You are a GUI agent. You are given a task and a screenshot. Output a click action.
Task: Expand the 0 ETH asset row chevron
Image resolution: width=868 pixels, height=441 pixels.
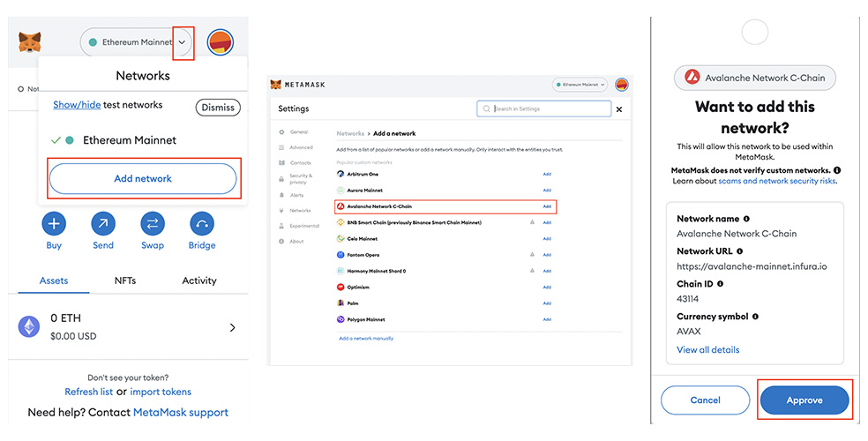[x=233, y=327]
